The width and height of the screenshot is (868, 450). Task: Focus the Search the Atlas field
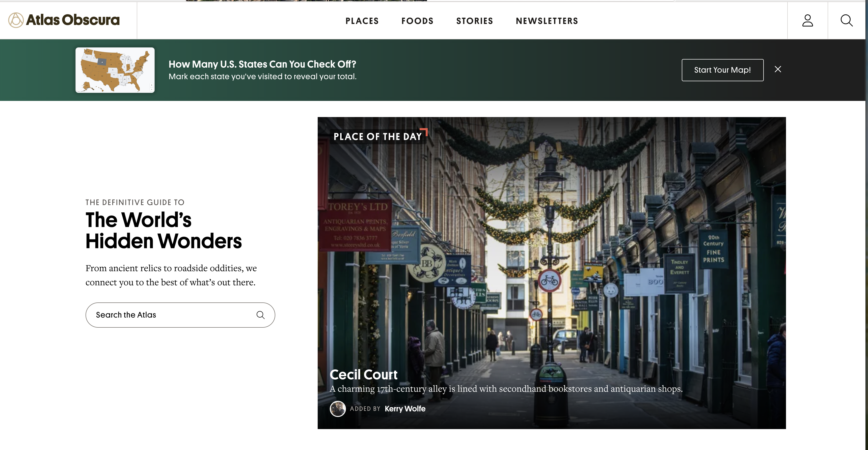pyautogui.click(x=180, y=315)
